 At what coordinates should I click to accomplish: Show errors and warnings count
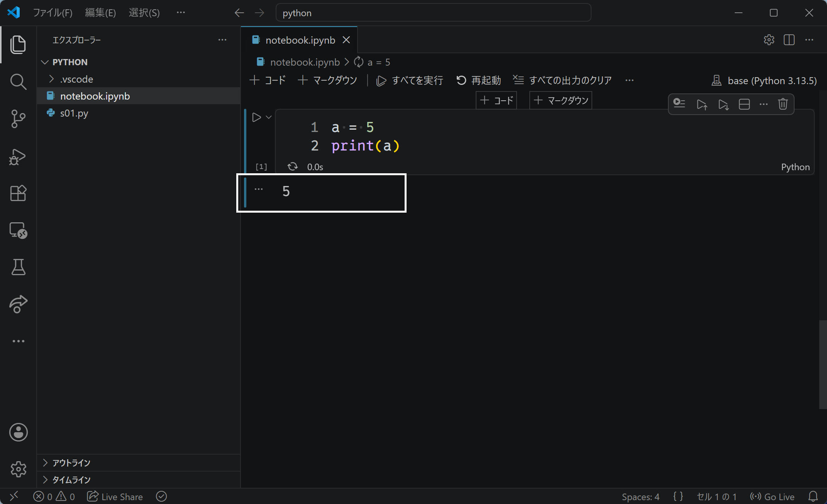point(54,497)
